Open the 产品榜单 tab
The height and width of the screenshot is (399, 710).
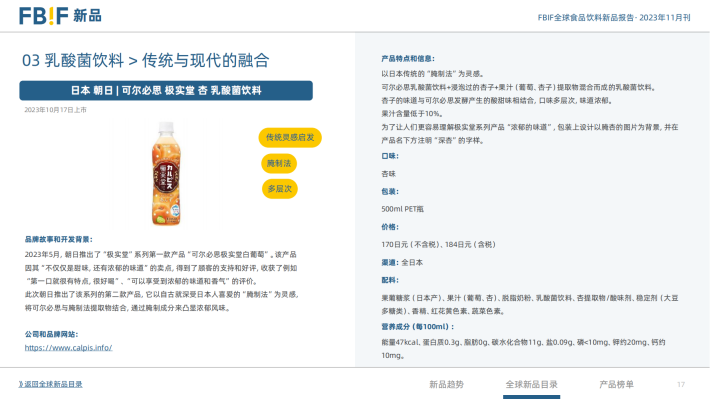coord(616,385)
